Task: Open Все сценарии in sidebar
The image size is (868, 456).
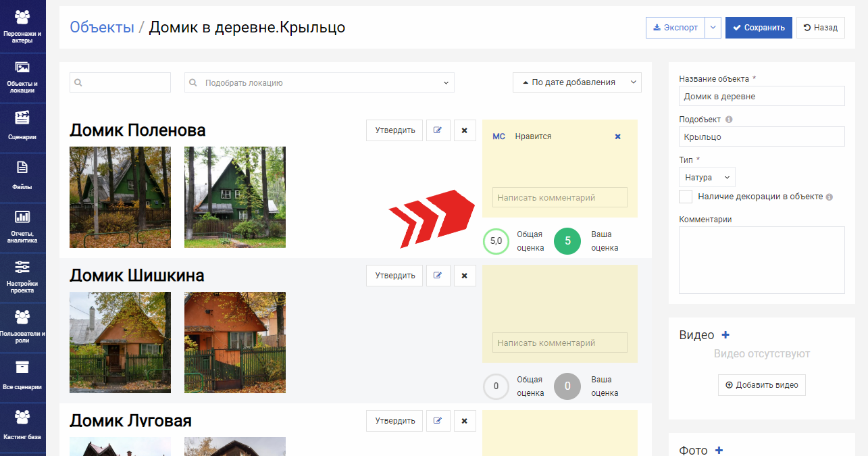Action: point(22,378)
